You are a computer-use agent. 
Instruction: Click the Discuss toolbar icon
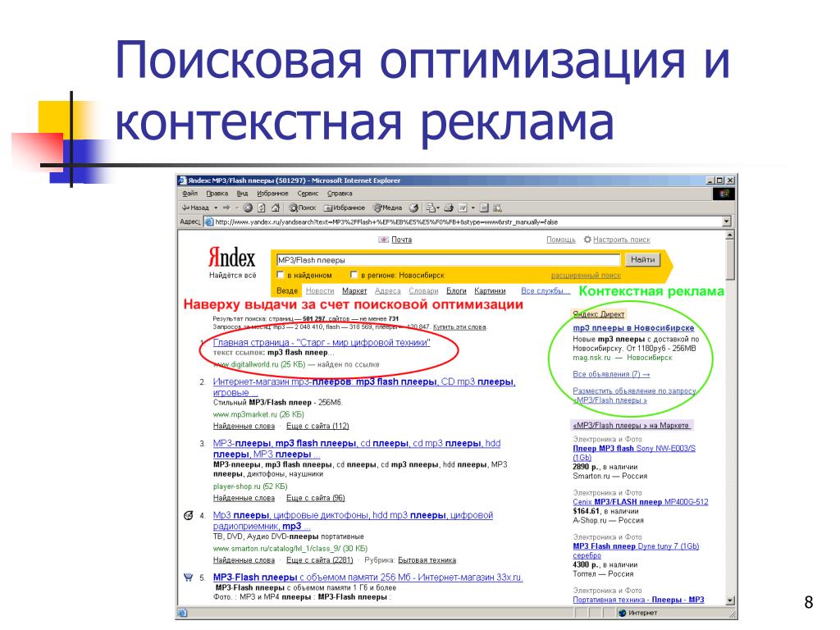pyautogui.click(x=484, y=208)
